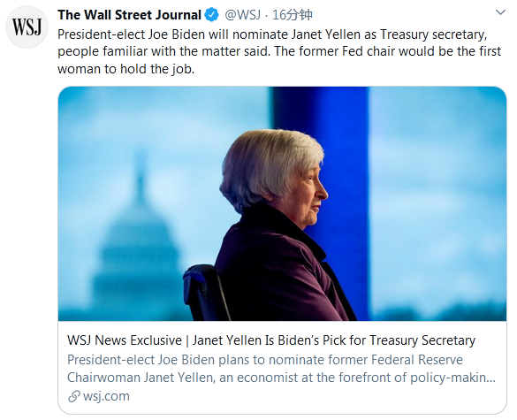Viewport: 517px width, 420px height.
Task: Click the WSJ profile avatar
Action: (27, 27)
